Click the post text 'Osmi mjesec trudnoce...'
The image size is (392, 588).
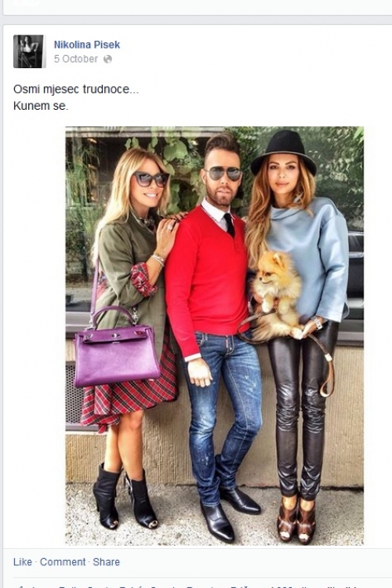click(x=76, y=89)
